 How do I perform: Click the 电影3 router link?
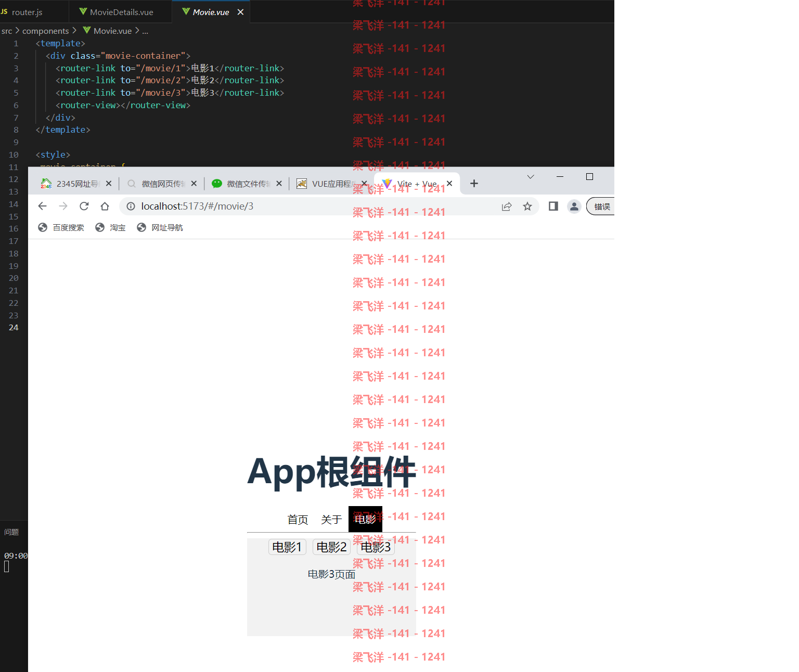[376, 547]
